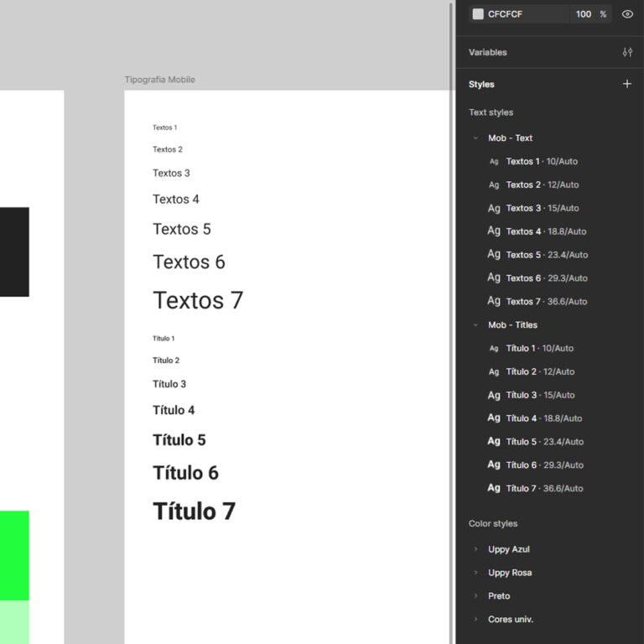Click the Ag icon for Textos 1
The image size is (644, 644).
tap(494, 162)
